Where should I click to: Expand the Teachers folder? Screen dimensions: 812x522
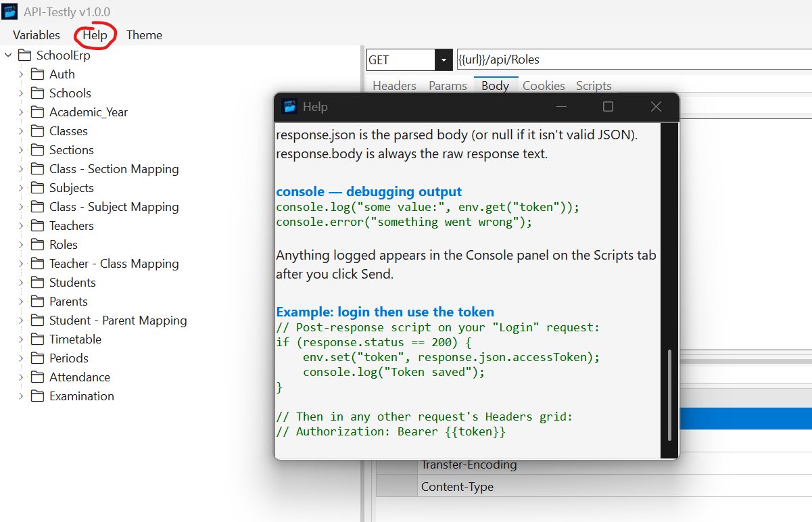pyautogui.click(x=21, y=226)
